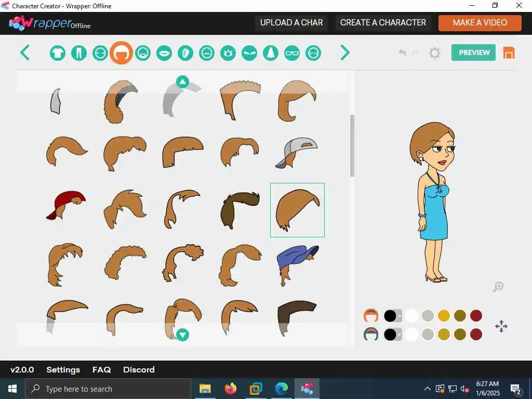Open the beard facial hair category
Image resolution: width=532 pixels, height=399 pixels.
[143, 54]
